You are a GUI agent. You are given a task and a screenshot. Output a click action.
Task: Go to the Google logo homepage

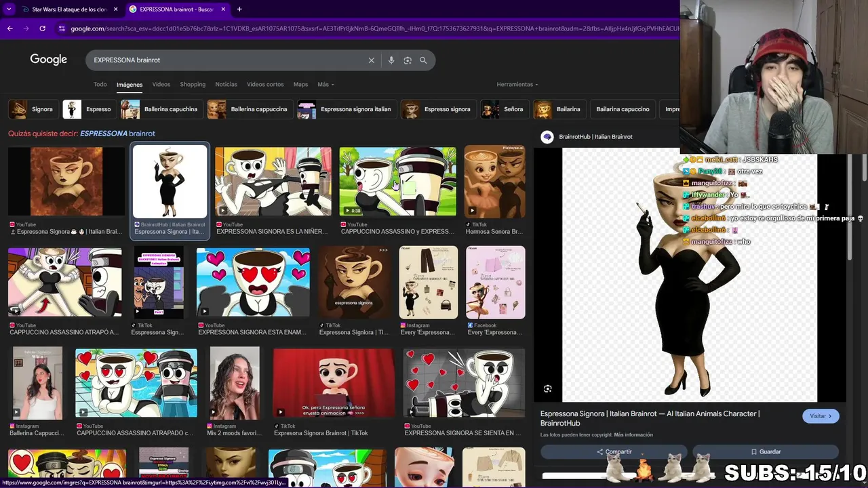[48, 60]
